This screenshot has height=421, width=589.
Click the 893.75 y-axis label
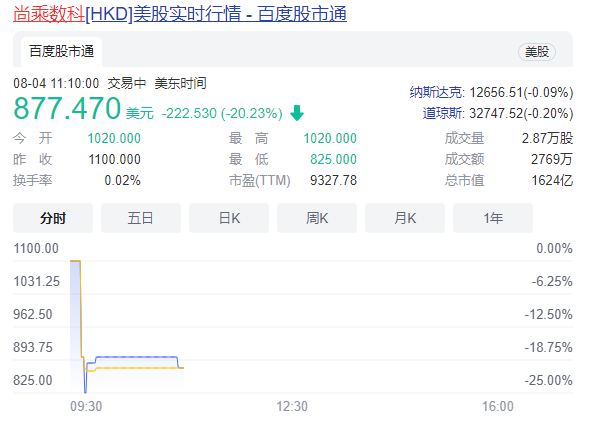coord(33,347)
